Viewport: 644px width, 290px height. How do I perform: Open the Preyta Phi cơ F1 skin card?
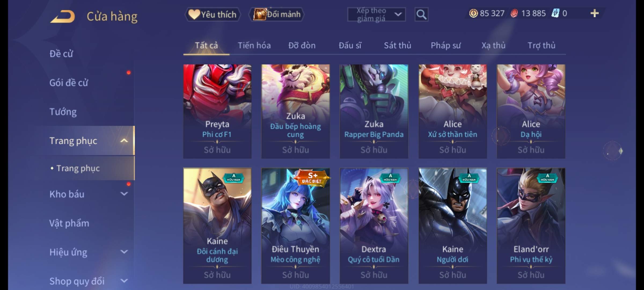click(x=217, y=111)
